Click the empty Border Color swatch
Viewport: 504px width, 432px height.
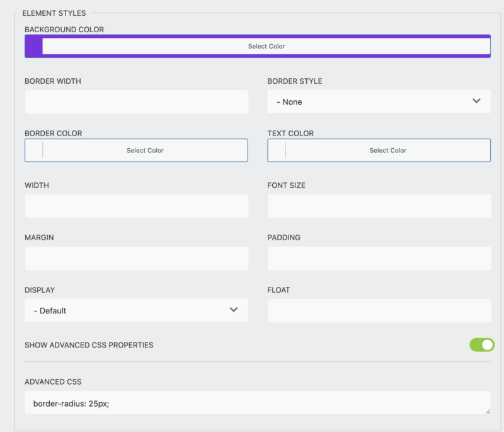(x=34, y=150)
